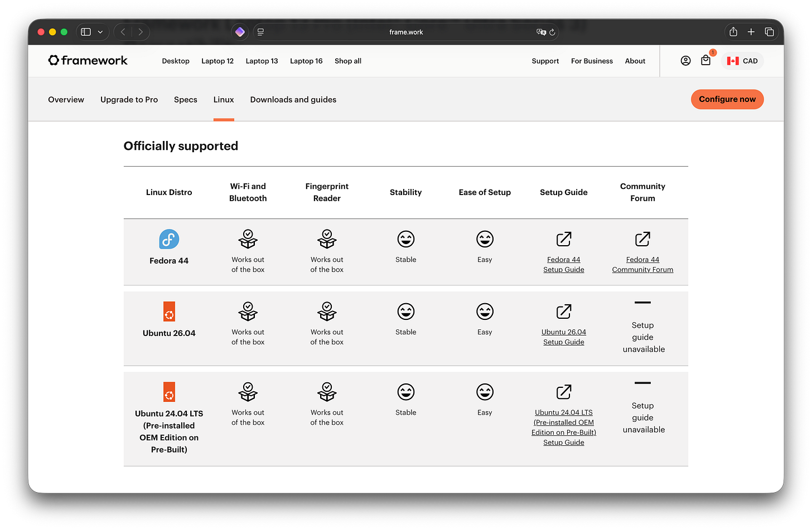
Task: Click the Officially supported heading
Action: click(181, 145)
